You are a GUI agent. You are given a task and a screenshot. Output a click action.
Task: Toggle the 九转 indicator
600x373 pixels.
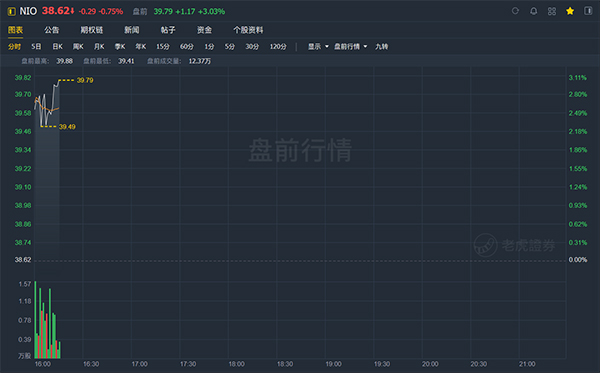382,46
